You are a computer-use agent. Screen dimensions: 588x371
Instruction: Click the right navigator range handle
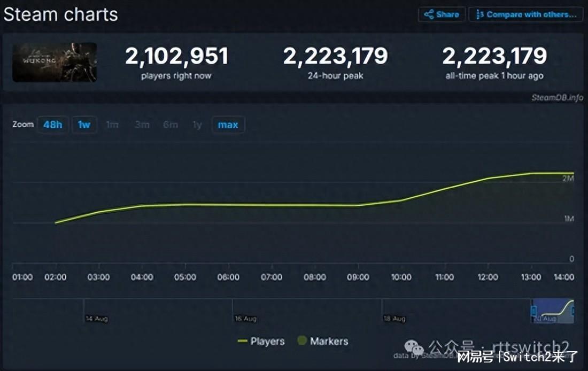pos(574,311)
